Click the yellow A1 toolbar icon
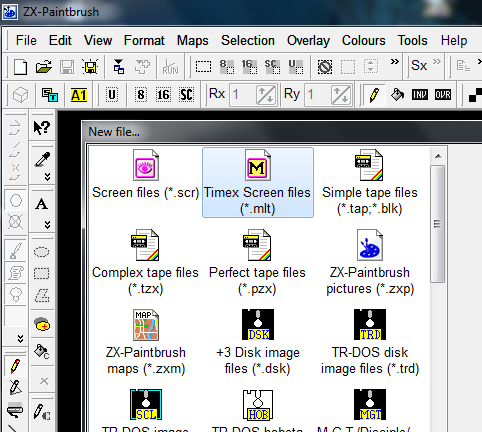The height and width of the screenshot is (432, 482). (x=79, y=95)
